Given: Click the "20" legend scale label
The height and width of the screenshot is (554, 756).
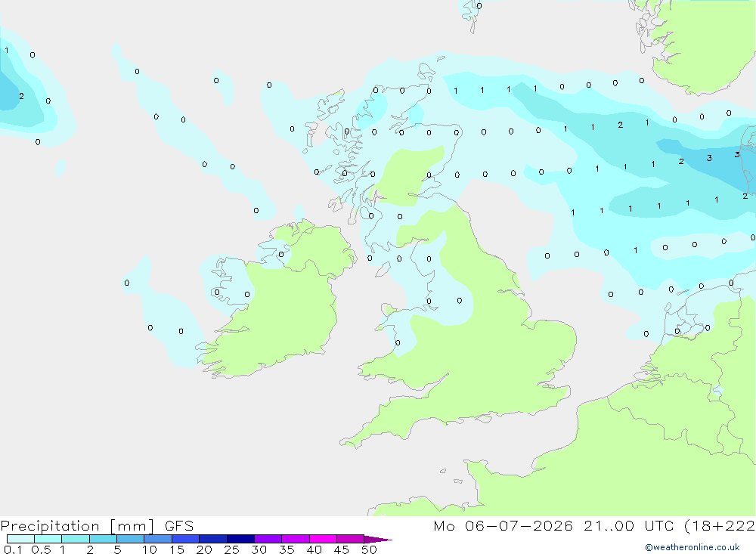Looking at the screenshot, I should click(x=204, y=549).
